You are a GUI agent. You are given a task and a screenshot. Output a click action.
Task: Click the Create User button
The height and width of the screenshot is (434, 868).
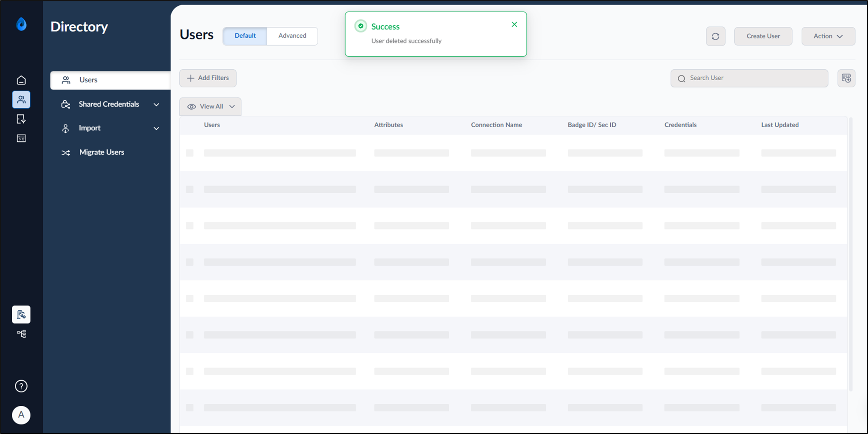(x=763, y=36)
